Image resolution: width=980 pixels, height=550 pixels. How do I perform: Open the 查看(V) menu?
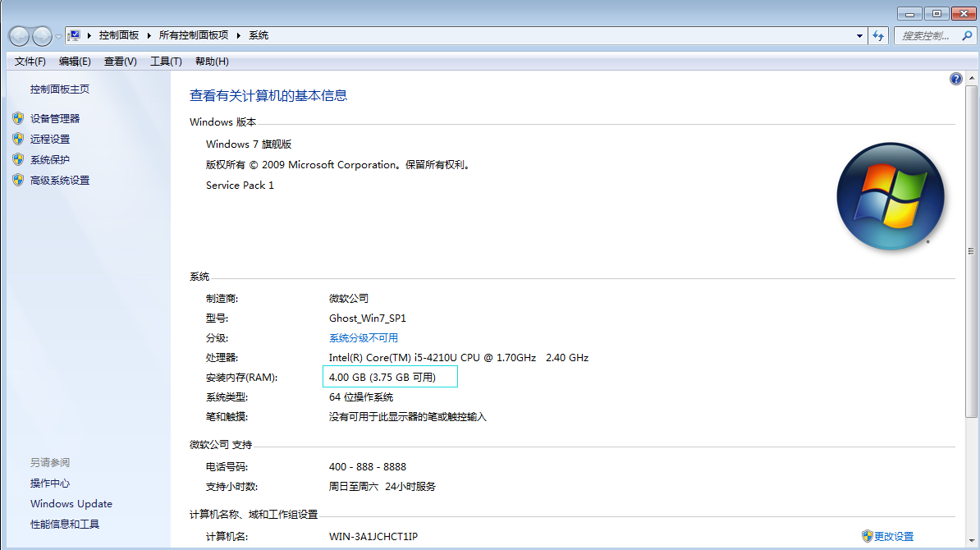(120, 62)
